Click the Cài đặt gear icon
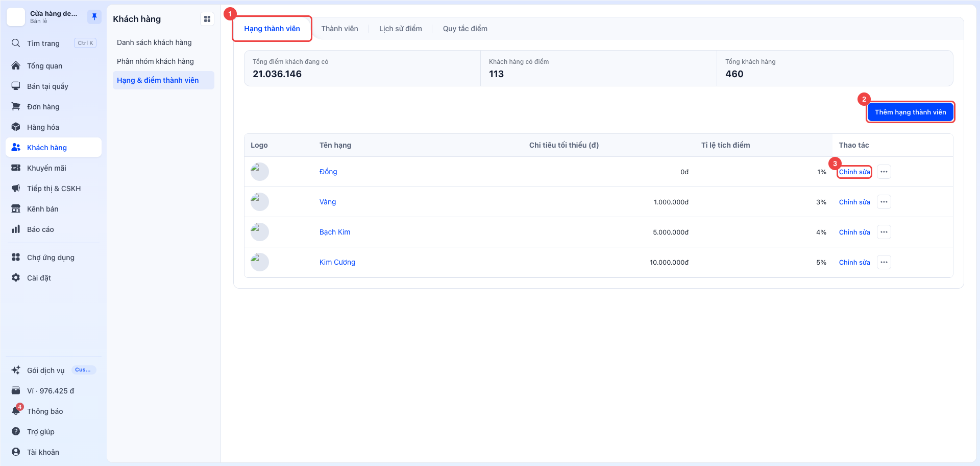The height and width of the screenshot is (466, 980). click(x=16, y=278)
